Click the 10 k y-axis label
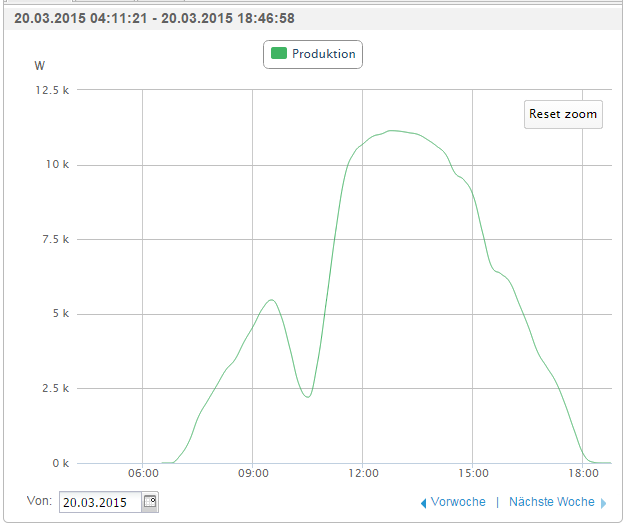The height and width of the screenshot is (530, 626). [x=57, y=165]
